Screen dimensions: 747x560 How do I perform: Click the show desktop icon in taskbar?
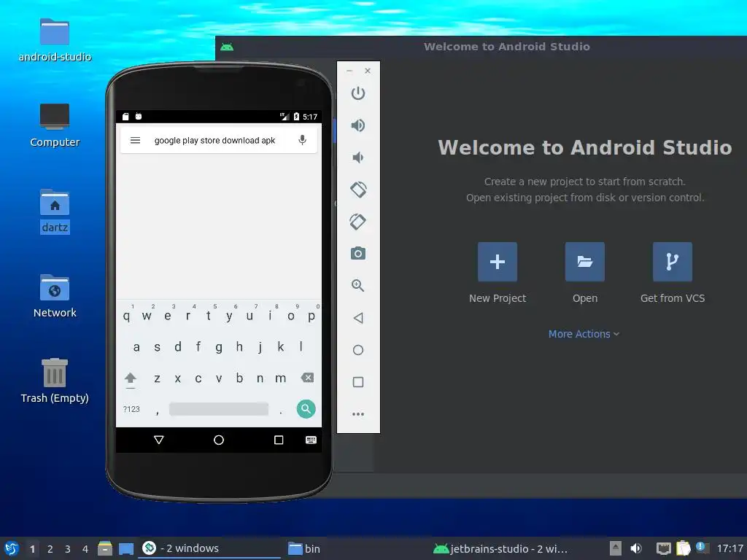coord(126,548)
